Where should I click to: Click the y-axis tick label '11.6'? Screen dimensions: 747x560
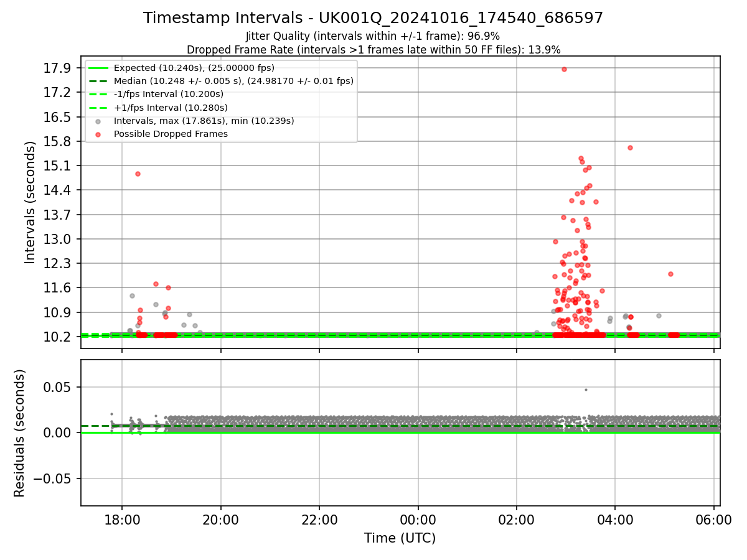[x=58, y=287]
